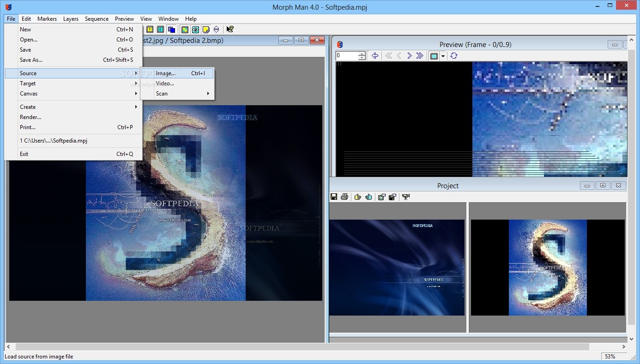Choose Print... from the File menu
This screenshot has height=364, width=640.
coord(73,127)
